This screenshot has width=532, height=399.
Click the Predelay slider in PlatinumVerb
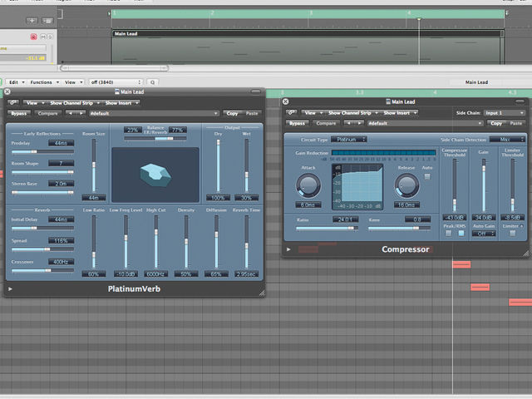(x=42, y=151)
